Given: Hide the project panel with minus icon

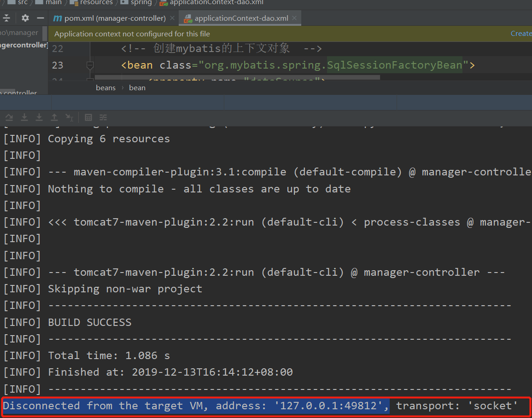Looking at the screenshot, I should [x=41, y=18].
